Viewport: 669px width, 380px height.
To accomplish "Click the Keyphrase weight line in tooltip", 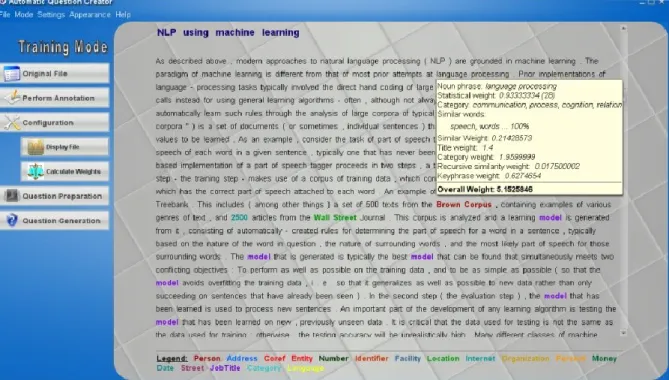I will [489, 176].
